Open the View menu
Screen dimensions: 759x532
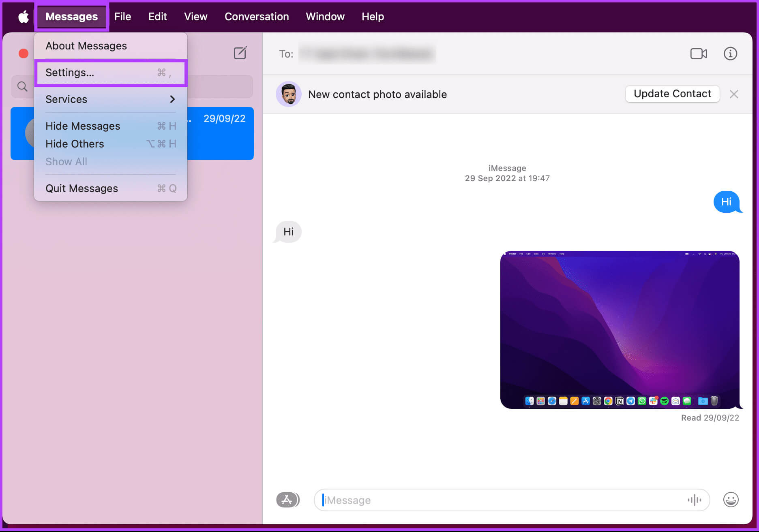click(195, 17)
